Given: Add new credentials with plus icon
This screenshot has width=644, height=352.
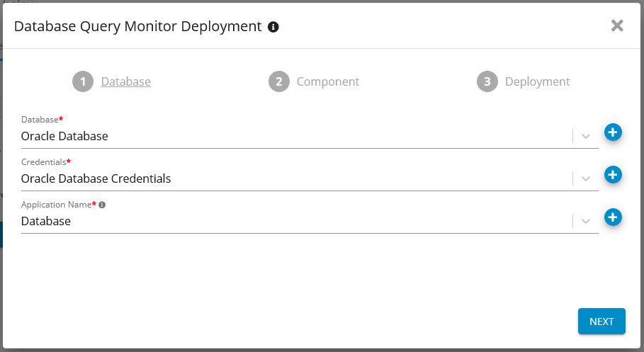Looking at the screenshot, I should (613, 175).
